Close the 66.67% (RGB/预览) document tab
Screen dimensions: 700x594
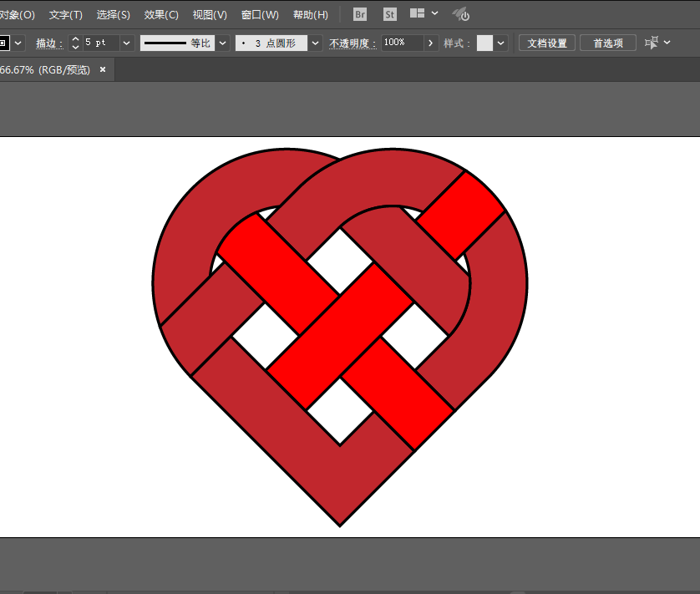(x=103, y=69)
